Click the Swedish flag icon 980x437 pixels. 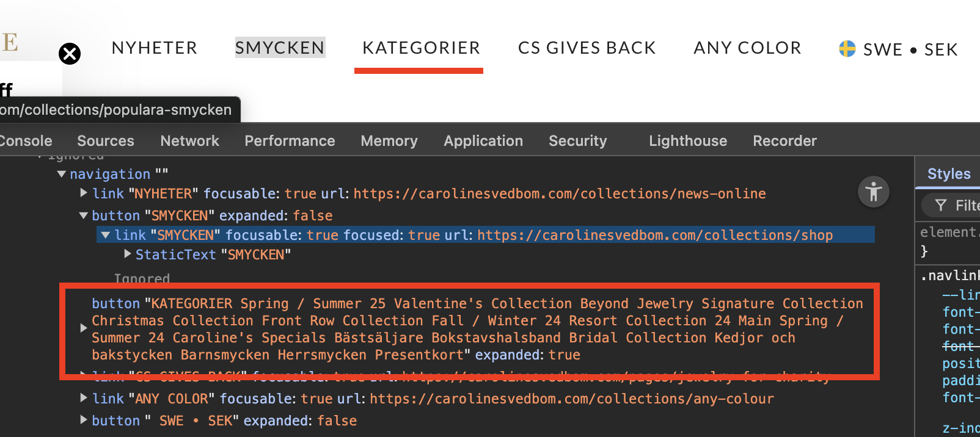tap(847, 49)
